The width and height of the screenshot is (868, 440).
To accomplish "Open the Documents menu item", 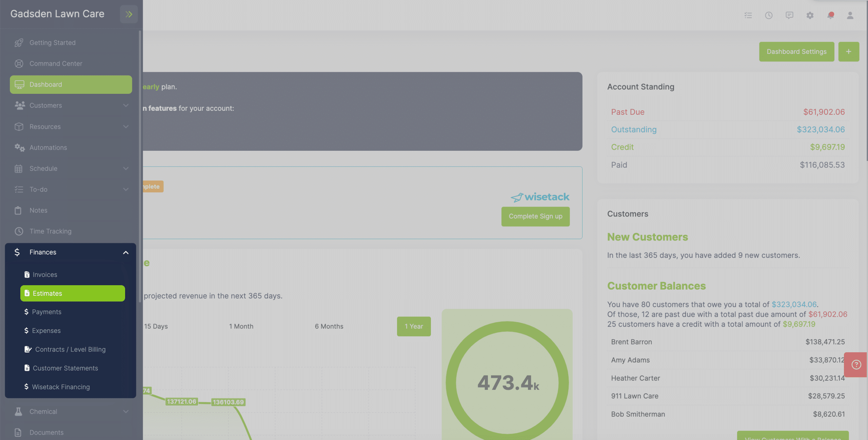I will pyautogui.click(x=71, y=433).
